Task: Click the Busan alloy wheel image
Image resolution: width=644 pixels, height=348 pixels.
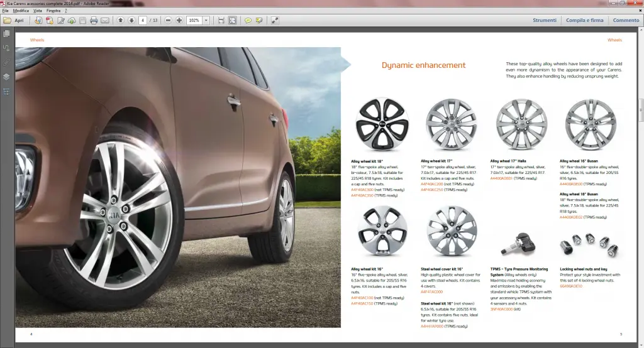Action: pos(591,124)
